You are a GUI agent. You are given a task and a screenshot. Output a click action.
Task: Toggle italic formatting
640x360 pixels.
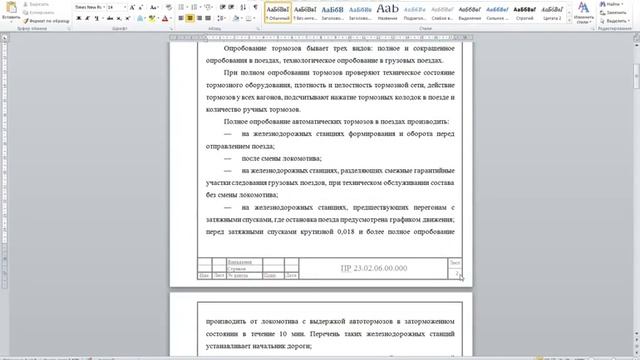pyautogui.click(x=87, y=18)
